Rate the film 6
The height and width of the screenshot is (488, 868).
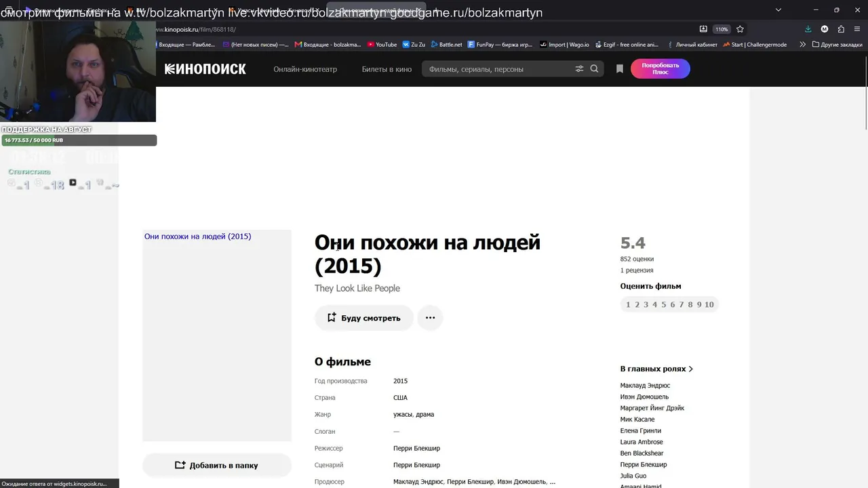[x=673, y=305]
